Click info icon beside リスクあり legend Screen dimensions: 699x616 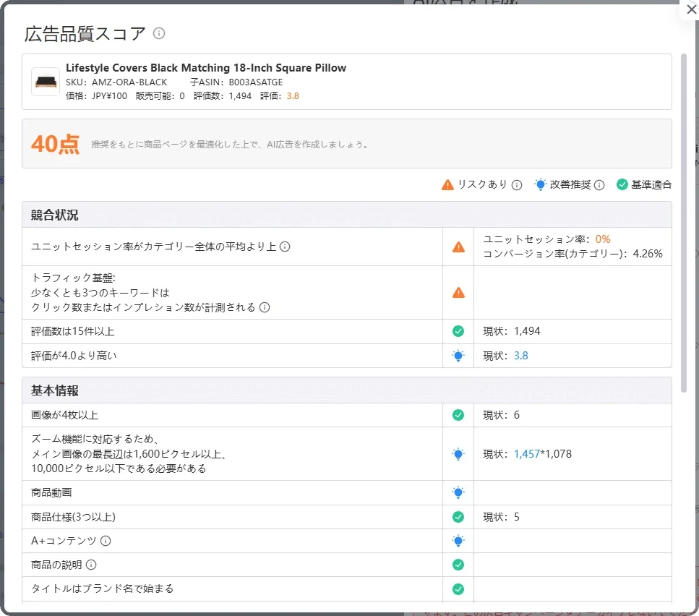point(517,185)
